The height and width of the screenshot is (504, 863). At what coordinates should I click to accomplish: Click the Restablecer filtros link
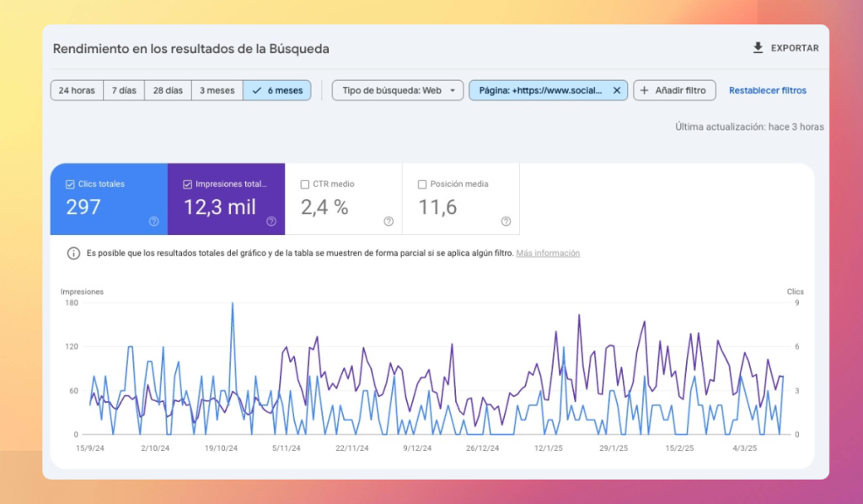pyautogui.click(x=768, y=90)
